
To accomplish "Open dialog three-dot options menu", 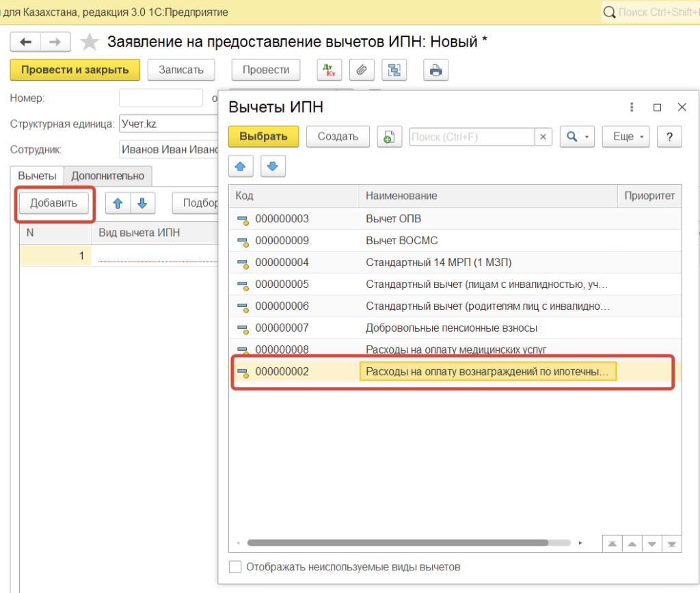I will point(632,107).
